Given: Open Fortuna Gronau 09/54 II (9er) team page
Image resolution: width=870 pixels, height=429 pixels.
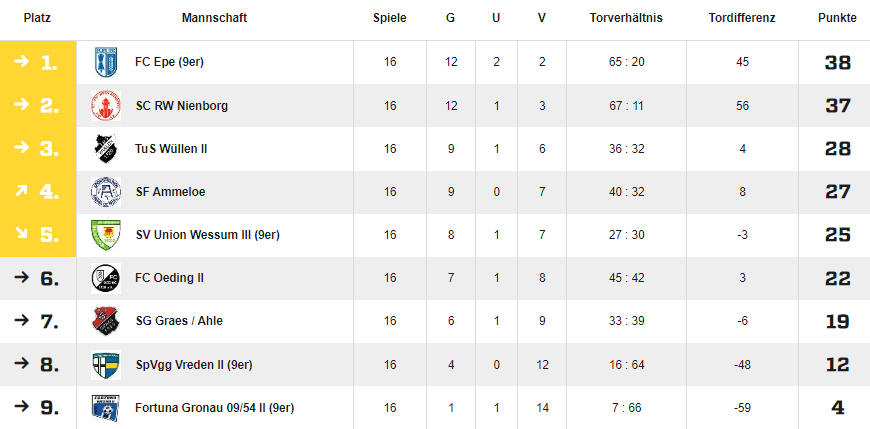Looking at the screenshot, I should (x=214, y=408).
